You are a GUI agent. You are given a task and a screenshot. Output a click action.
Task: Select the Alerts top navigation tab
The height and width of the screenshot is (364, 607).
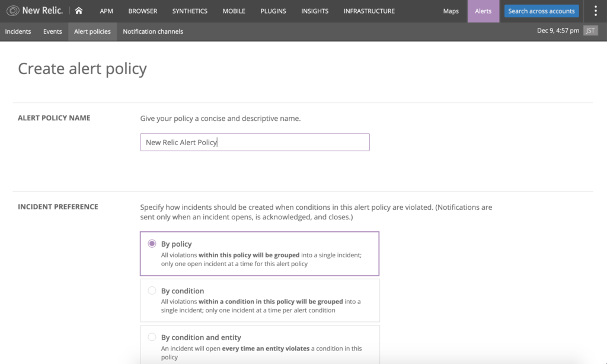tap(483, 11)
